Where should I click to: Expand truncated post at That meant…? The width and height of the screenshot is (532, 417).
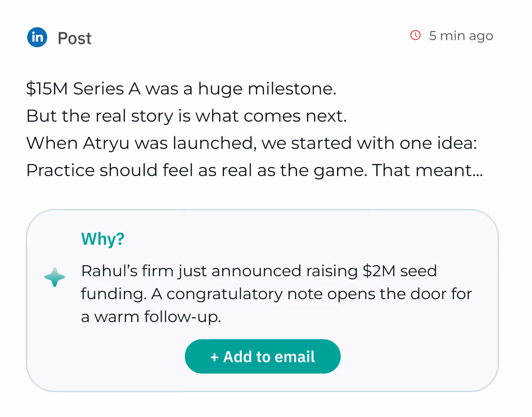[428, 170]
